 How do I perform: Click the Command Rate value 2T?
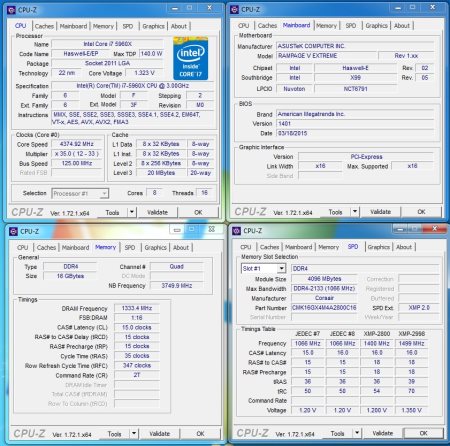(137, 375)
